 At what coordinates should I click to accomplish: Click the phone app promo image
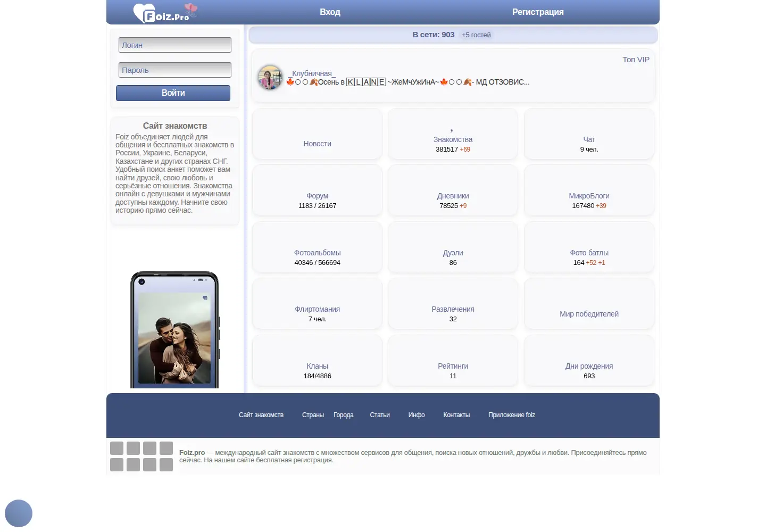click(x=174, y=330)
